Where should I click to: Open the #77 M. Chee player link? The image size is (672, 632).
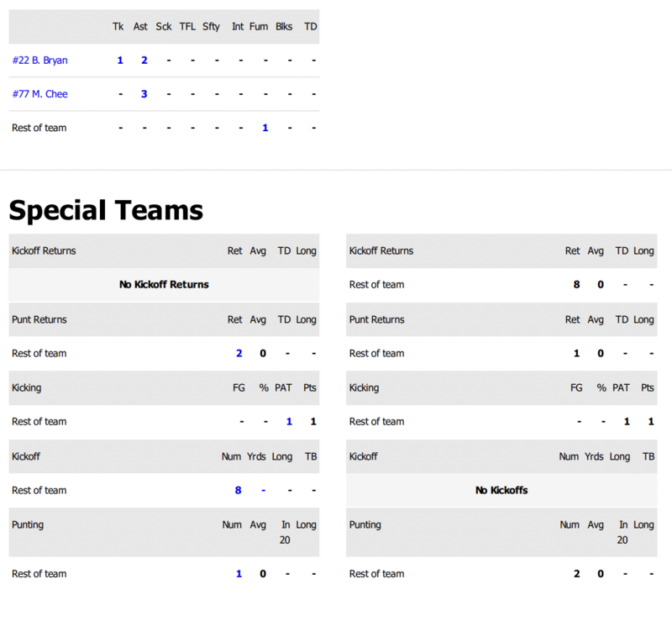(39, 94)
